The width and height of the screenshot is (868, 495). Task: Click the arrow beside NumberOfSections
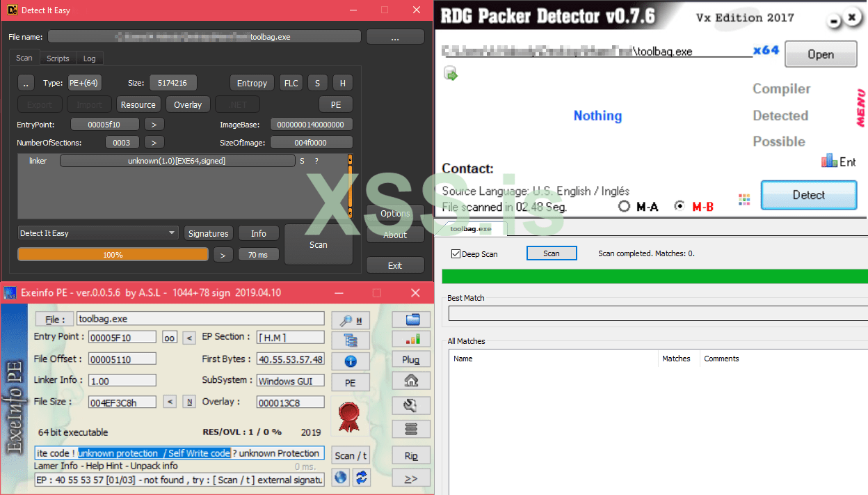coord(154,143)
